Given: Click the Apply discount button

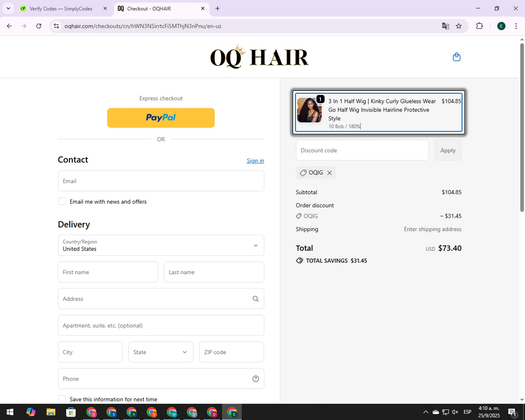Looking at the screenshot, I should 448,150.
